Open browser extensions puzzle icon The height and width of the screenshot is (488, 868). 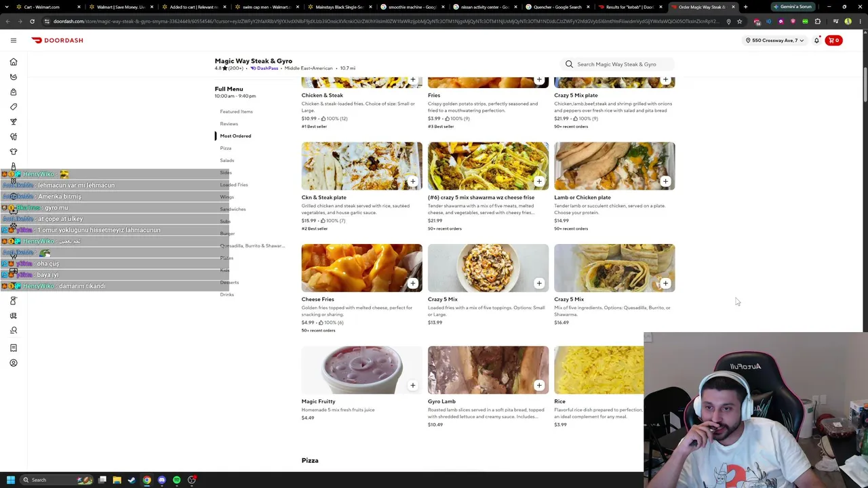coord(817,21)
